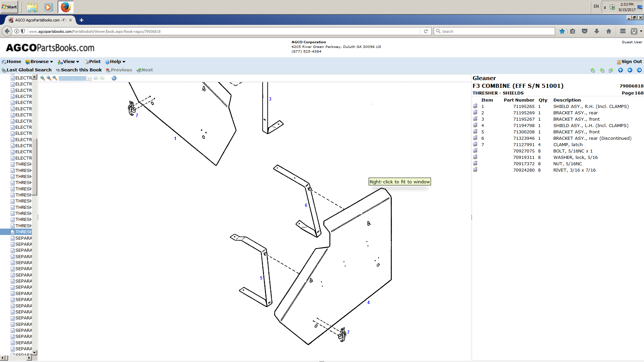
Task: Open Windows Explorer from taskbar
Action: [32, 7]
